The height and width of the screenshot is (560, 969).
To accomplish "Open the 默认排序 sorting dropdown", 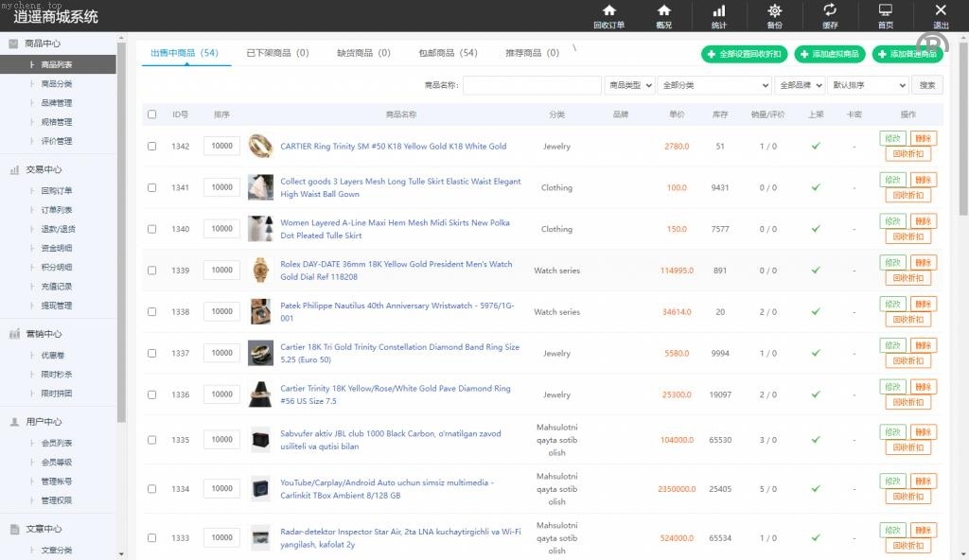I will [x=867, y=85].
